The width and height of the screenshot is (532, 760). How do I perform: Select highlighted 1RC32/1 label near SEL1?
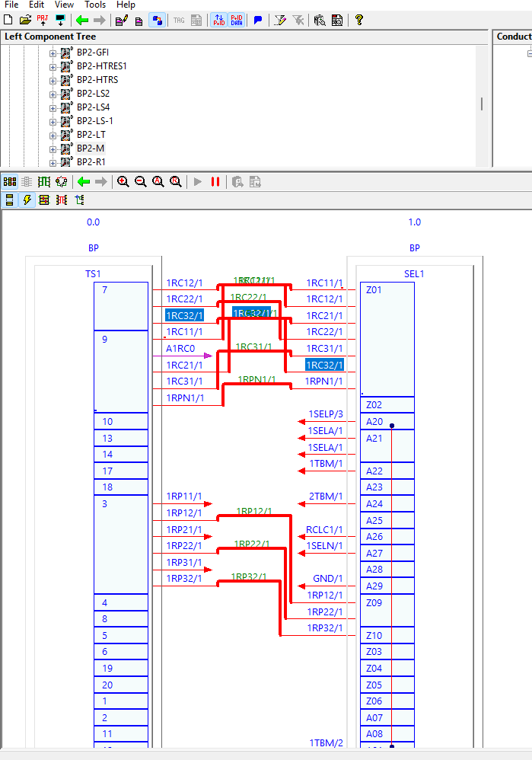point(324,365)
